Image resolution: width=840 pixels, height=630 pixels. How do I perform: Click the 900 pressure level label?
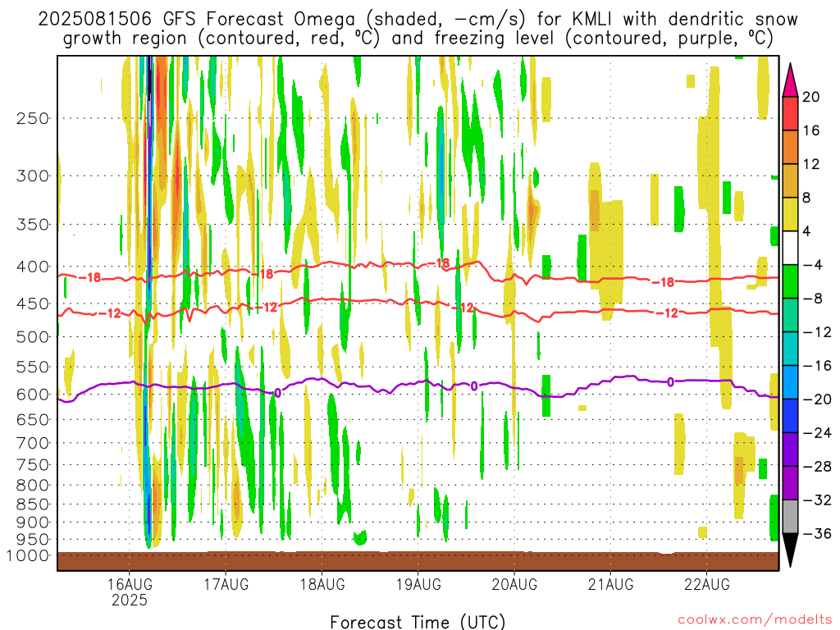[x=33, y=522]
